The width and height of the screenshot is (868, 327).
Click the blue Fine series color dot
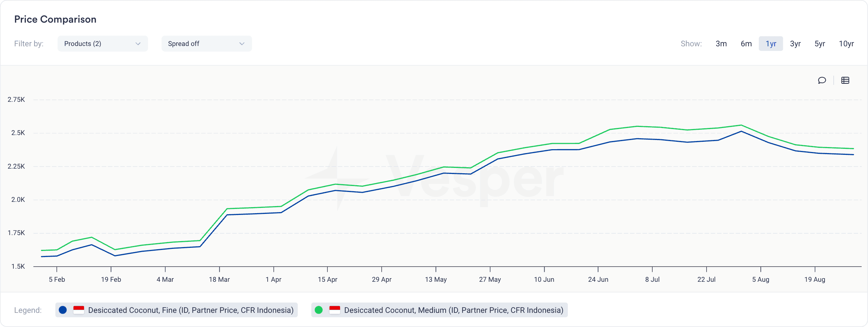pos(63,310)
